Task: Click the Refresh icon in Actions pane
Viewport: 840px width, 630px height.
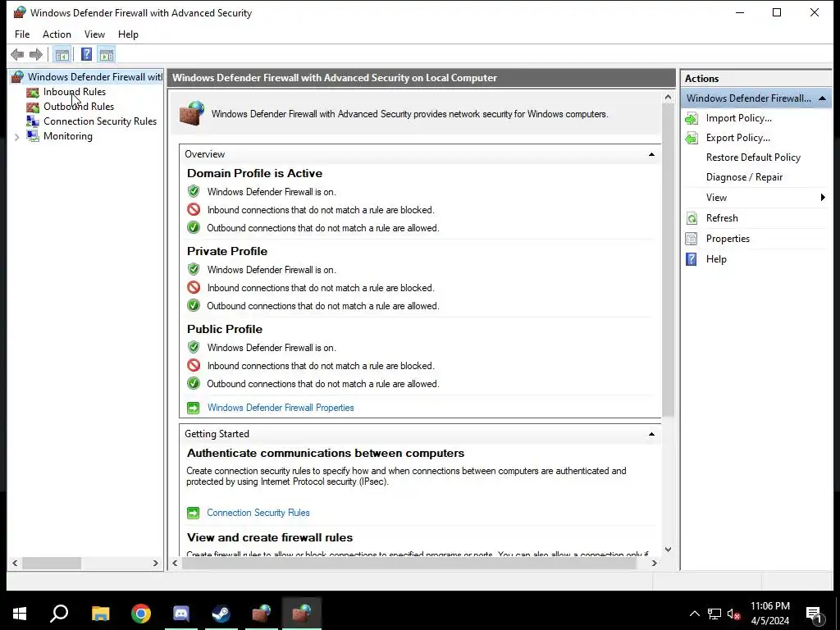Action: [691, 218]
